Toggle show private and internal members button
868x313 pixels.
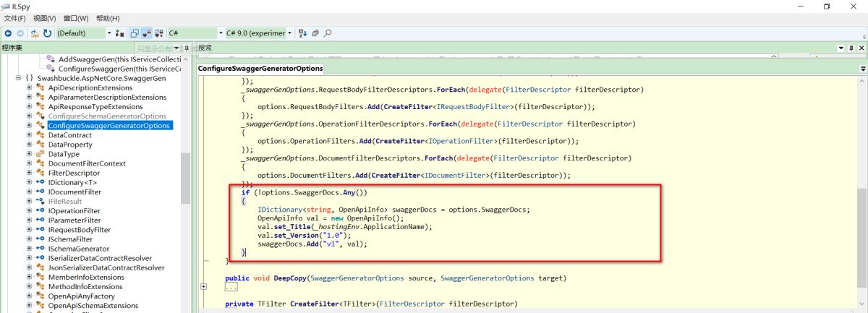tap(147, 33)
